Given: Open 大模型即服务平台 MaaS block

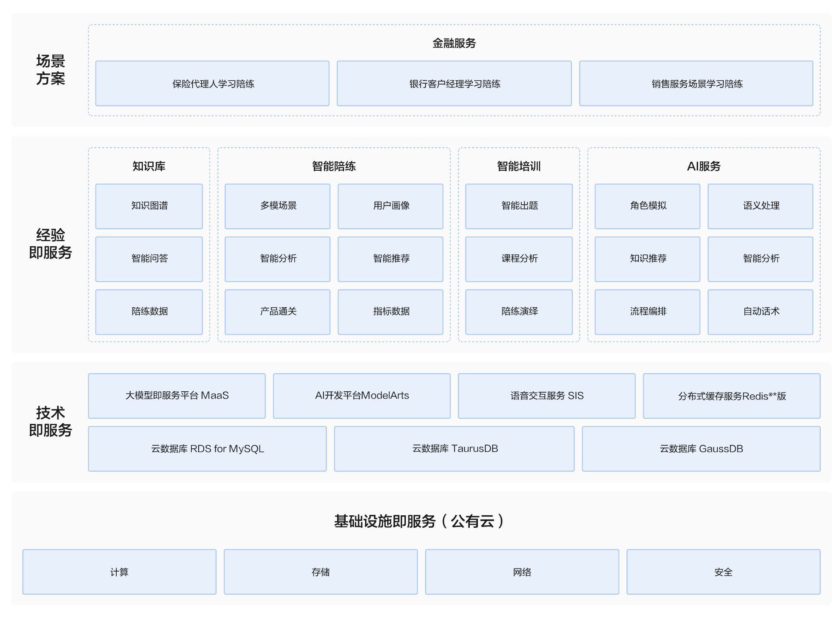Looking at the screenshot, I should click(177, 396).
